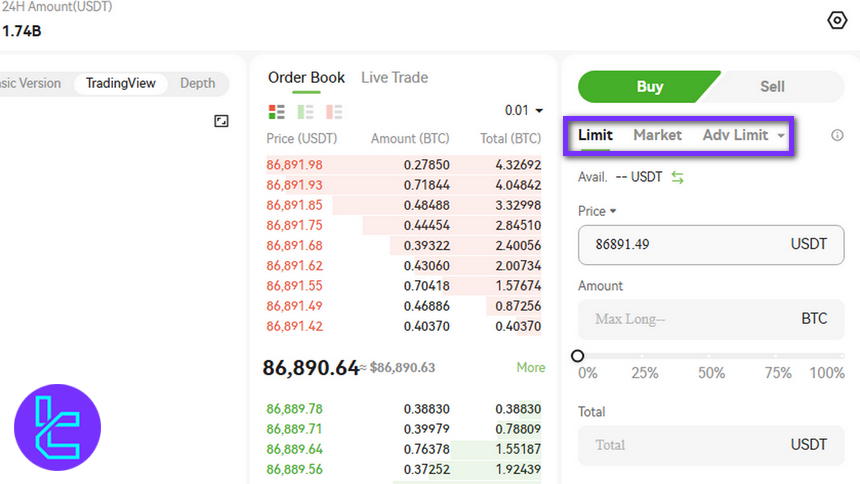Select bid price 86,889.64
The image size is (860, 484).
(x=295, y=449)
